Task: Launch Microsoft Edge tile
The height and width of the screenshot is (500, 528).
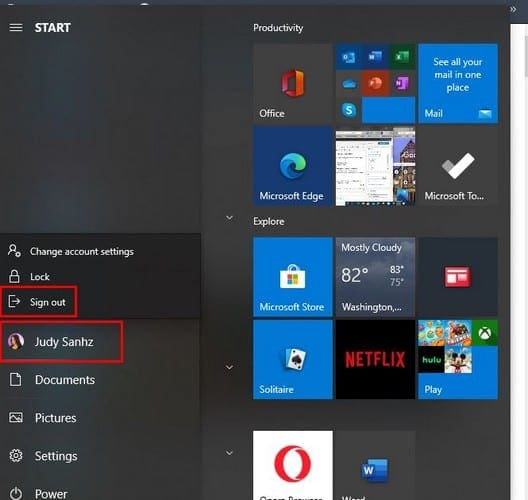Action: point(293,166)
